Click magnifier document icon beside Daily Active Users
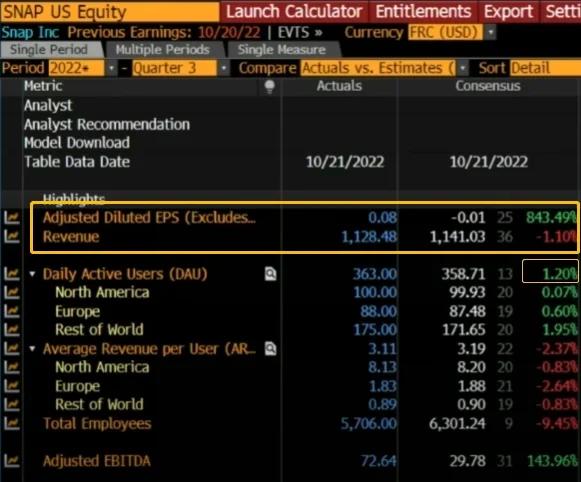The height and width of the screenshot is (482, 581). 270,274
